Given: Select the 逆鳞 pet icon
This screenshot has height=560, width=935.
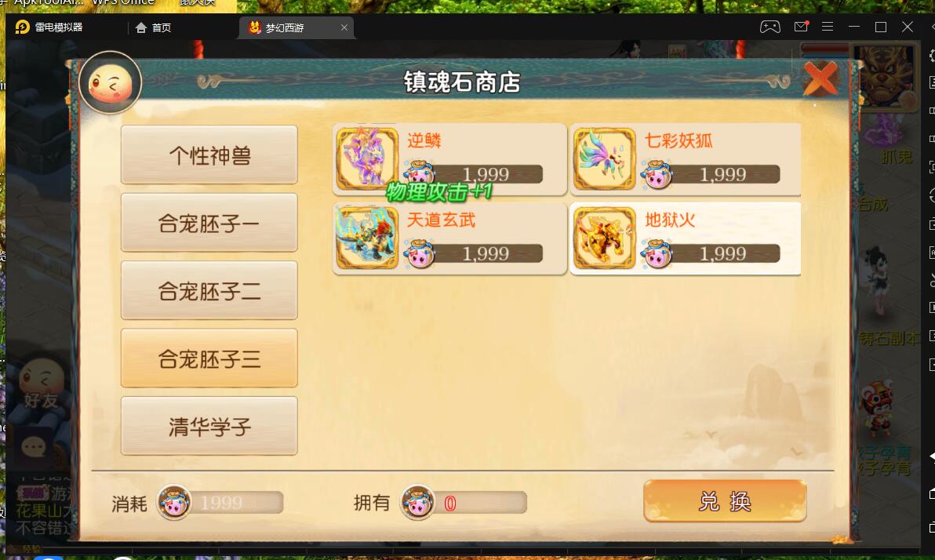Looking at the screenshot, I should [367, 158].
